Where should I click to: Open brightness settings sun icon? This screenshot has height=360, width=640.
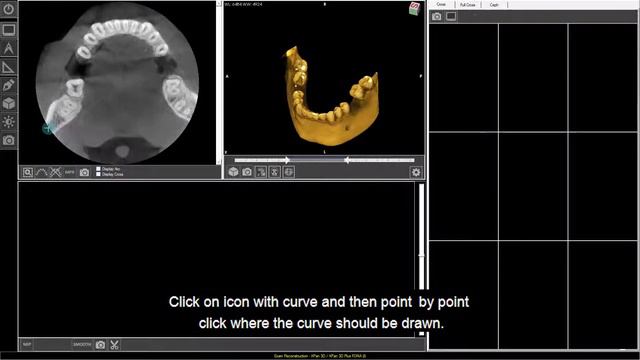pyautogui.click(x=8, y=122)
